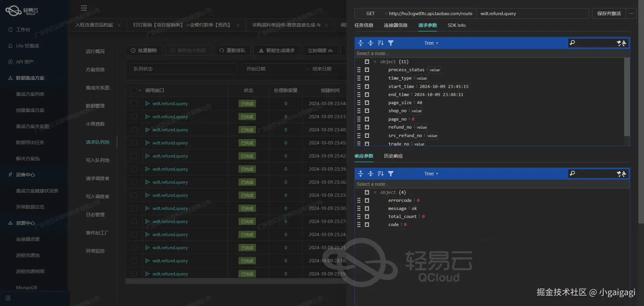The width and height of the screenshot is (644, 306).
Task: Click the play icon in the 23:54 row
Action: pos(147,103)
